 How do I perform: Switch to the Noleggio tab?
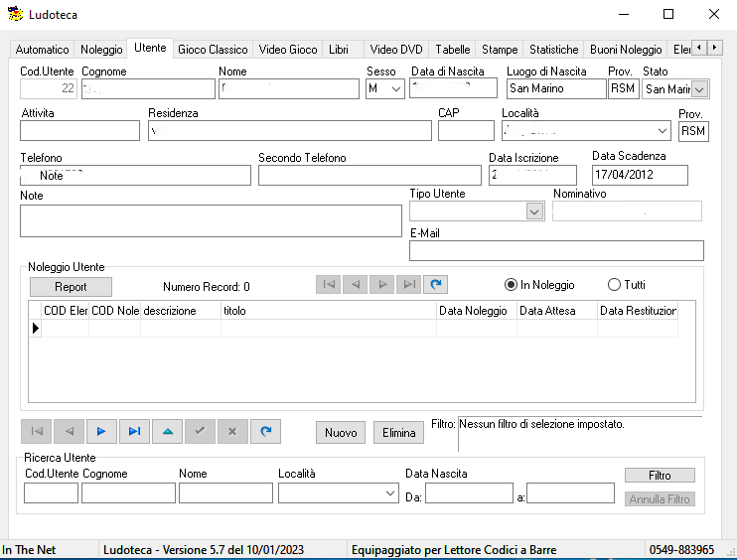[x=101, y=50]
